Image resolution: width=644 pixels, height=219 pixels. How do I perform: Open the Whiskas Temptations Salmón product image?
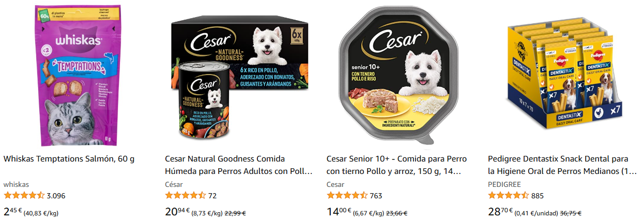pyautogui.click(x=75, y=76)
